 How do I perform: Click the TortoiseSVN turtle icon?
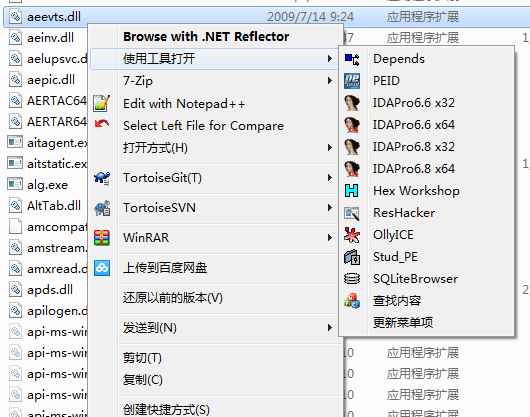coord(102,208)
